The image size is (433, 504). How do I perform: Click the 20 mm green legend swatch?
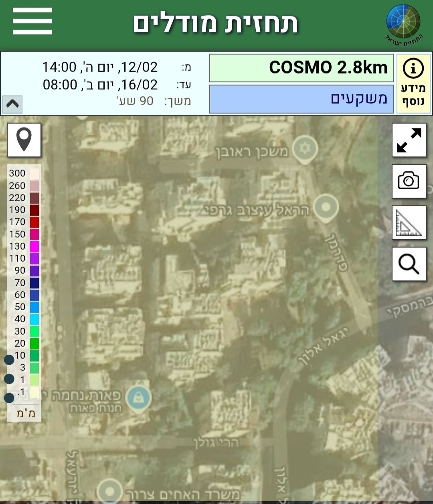click(x=34, y=343)
